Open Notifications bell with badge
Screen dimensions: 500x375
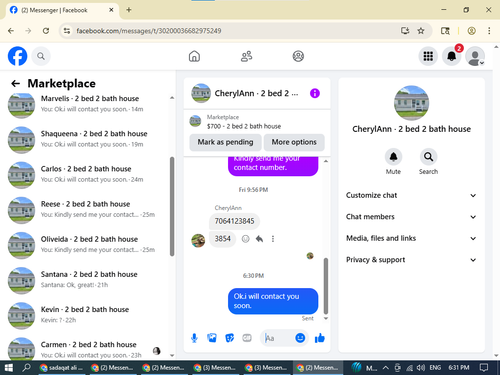[452, 56]
